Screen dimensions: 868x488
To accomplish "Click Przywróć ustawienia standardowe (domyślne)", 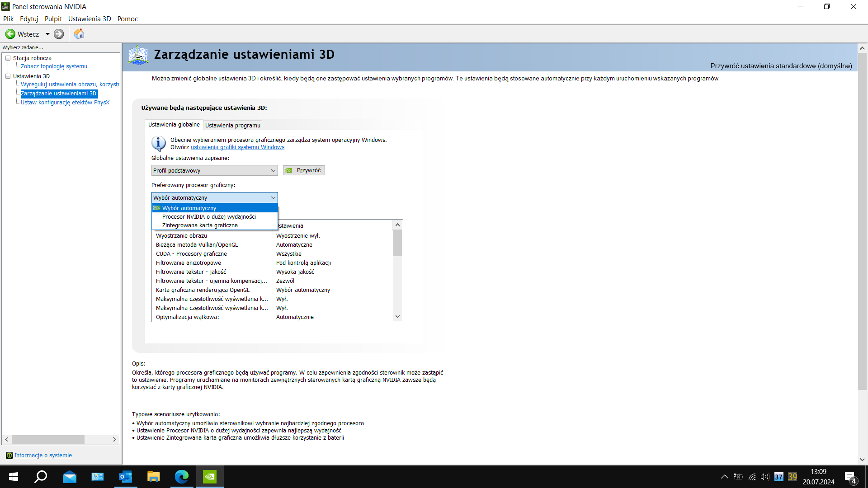I will point(781,66).
